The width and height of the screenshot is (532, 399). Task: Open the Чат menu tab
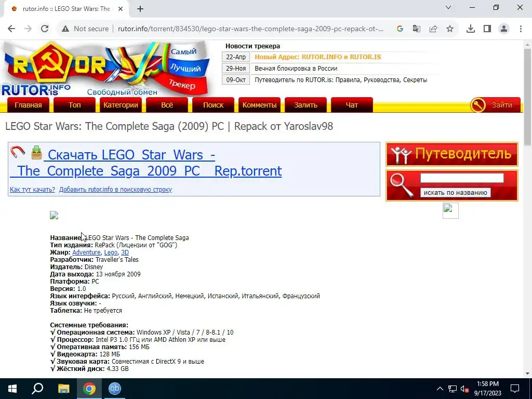pos(352,105)
